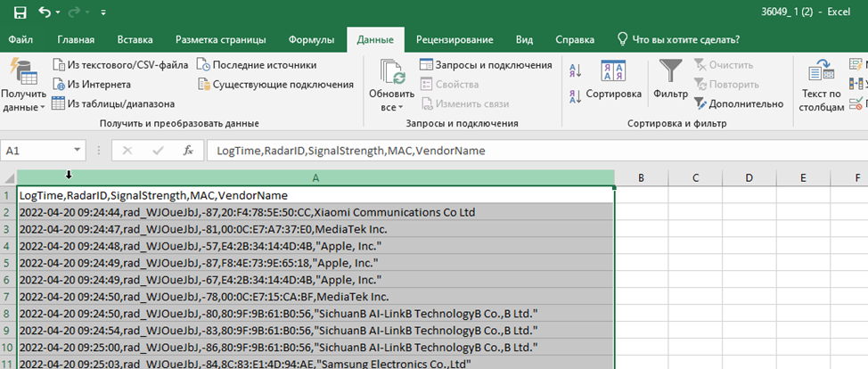Choose the Из Интернета data source

91,85
